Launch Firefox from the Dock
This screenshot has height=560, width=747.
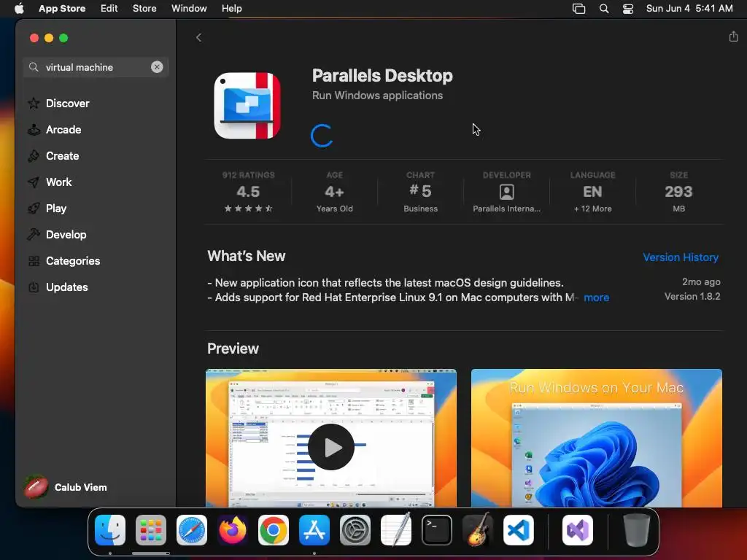point(233,530)
